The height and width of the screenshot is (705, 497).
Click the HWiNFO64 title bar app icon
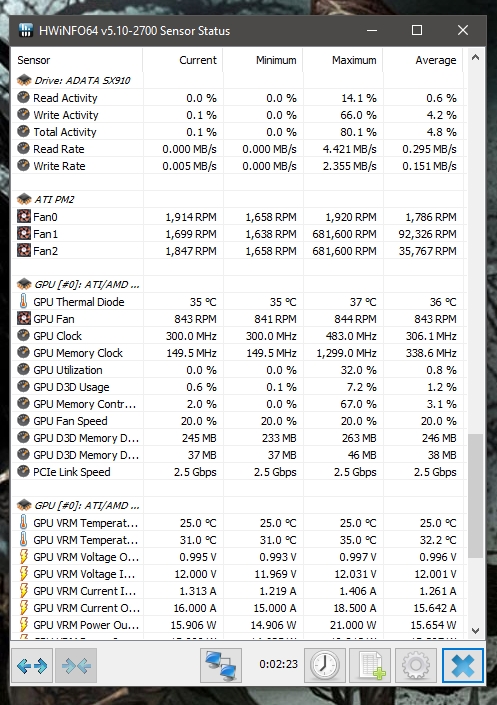click(x=26, y=31)
